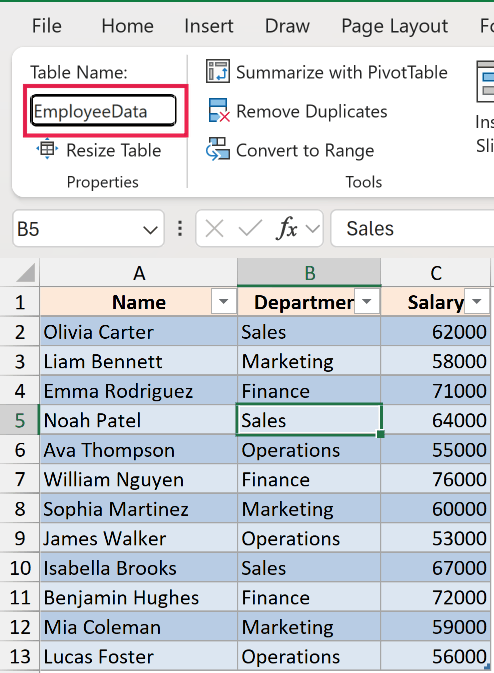
Task: Click the fx Insert Function icon
Action: pyautogui.click(x=287, y=227)
